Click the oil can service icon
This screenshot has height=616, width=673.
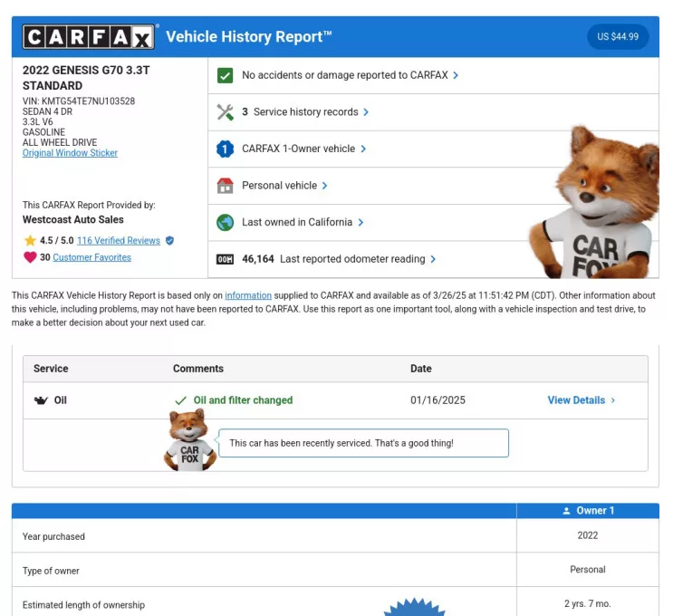pyautogui.click(x=41, y=400)
